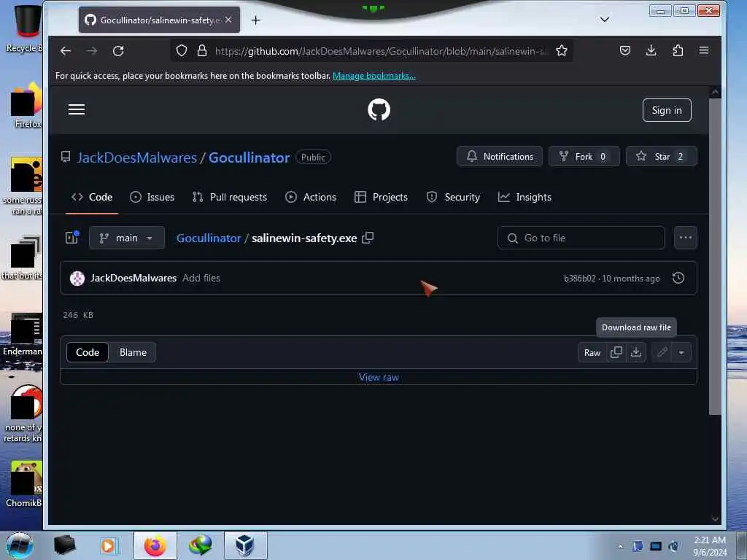
Task: Focus the Go to file search field
Action: point(581,238)
